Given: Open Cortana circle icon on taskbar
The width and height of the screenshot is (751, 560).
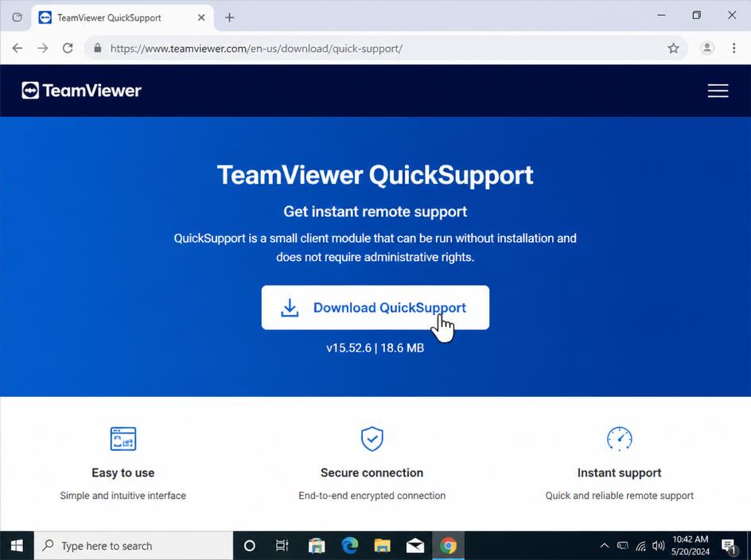Looking at the screenshot, I should (x=250, y=546).
